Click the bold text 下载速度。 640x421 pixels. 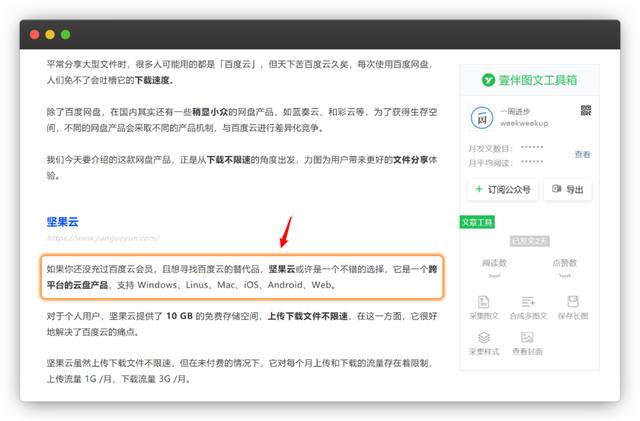154,80
